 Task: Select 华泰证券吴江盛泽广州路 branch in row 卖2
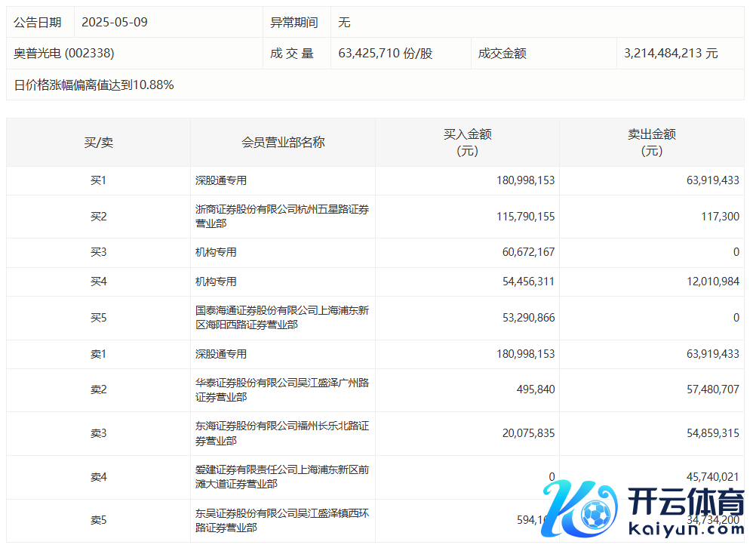pos(282,390)
